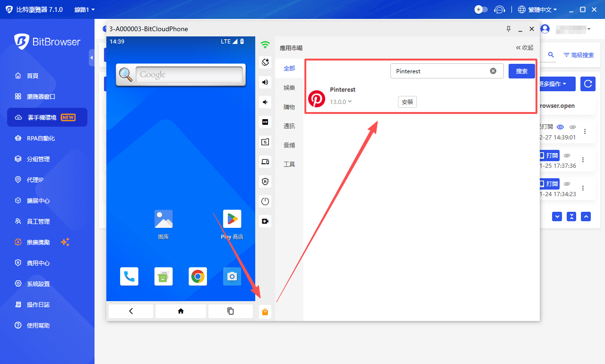605x364 pixels.
Task: Open the 線路1 line dropdown
Action: pyautogui.click(x=85, y=9)
